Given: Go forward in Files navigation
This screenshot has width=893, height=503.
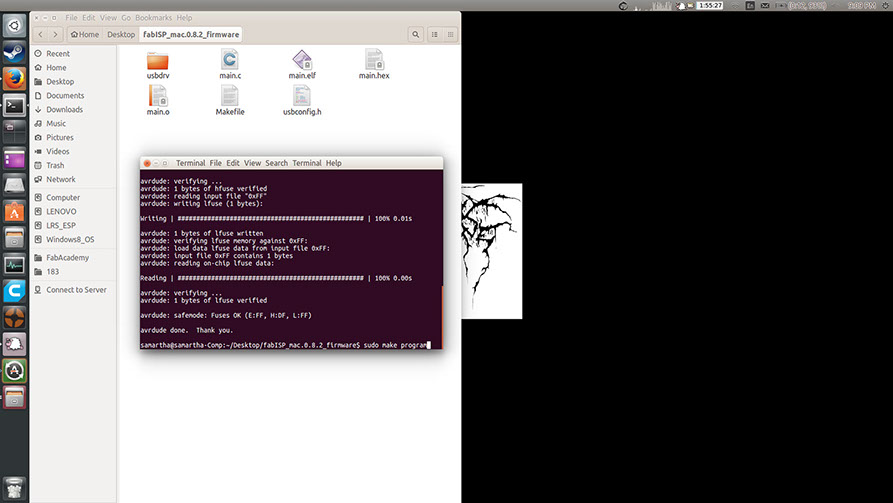Looking at the screenshot, I should click(x=55, y=34).
